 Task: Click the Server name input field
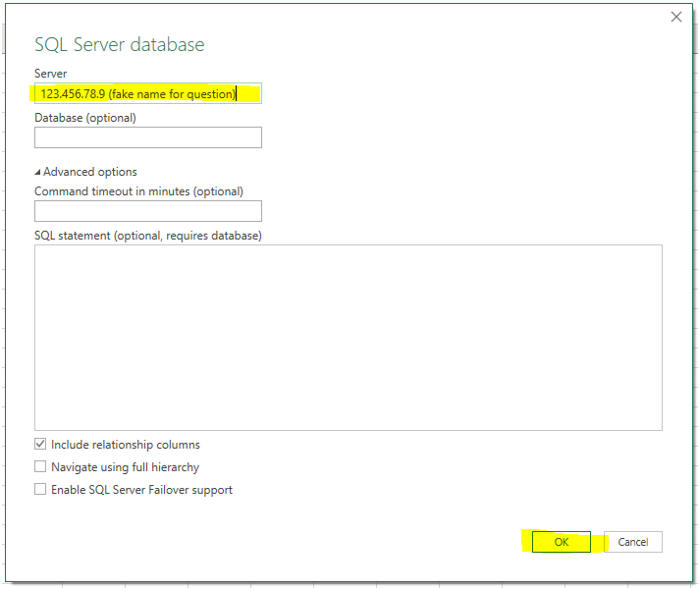(148, 93)
